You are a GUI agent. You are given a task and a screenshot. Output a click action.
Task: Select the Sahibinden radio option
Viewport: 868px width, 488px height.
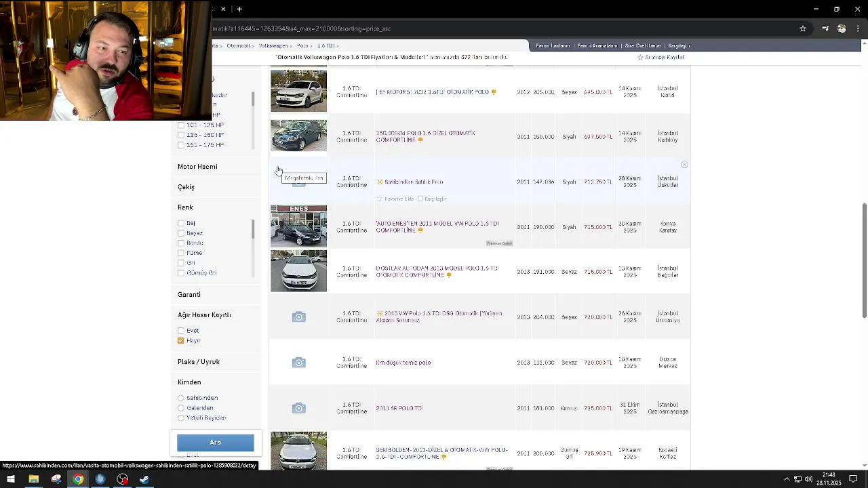tap(181, 398)
